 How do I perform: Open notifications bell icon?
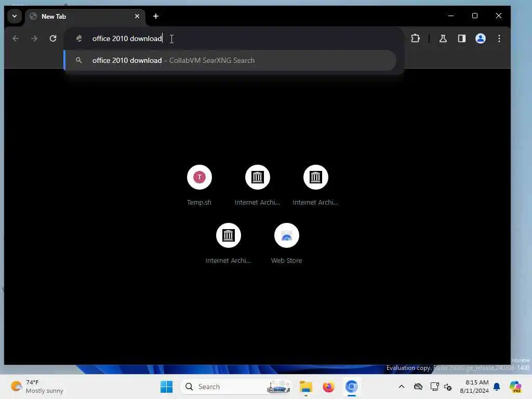coord(497,387)
